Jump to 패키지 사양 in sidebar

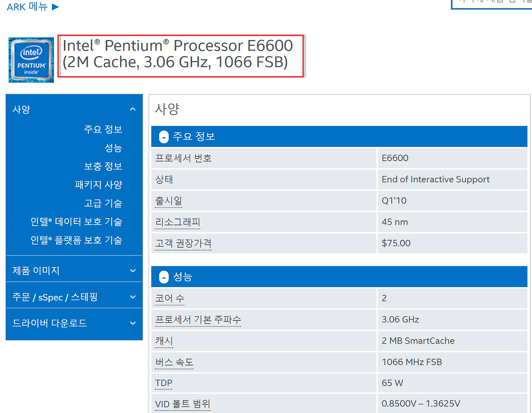coord(99,184)
